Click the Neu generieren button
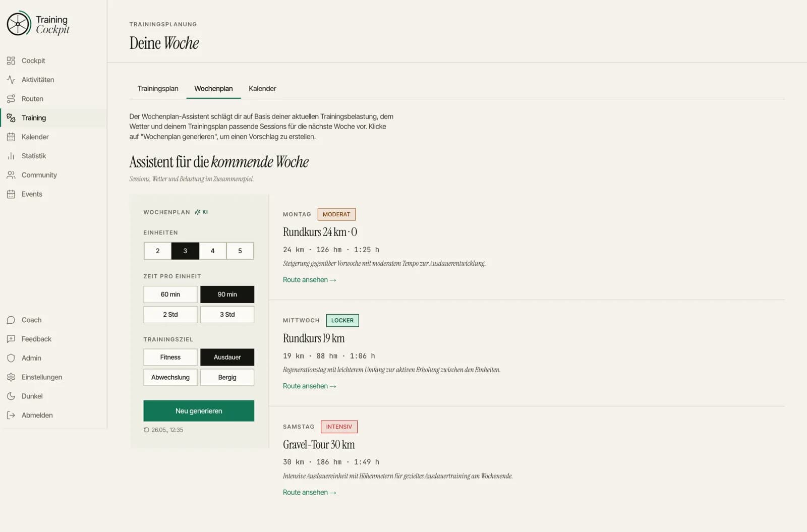Screen dimensions: 807x532 199,411
